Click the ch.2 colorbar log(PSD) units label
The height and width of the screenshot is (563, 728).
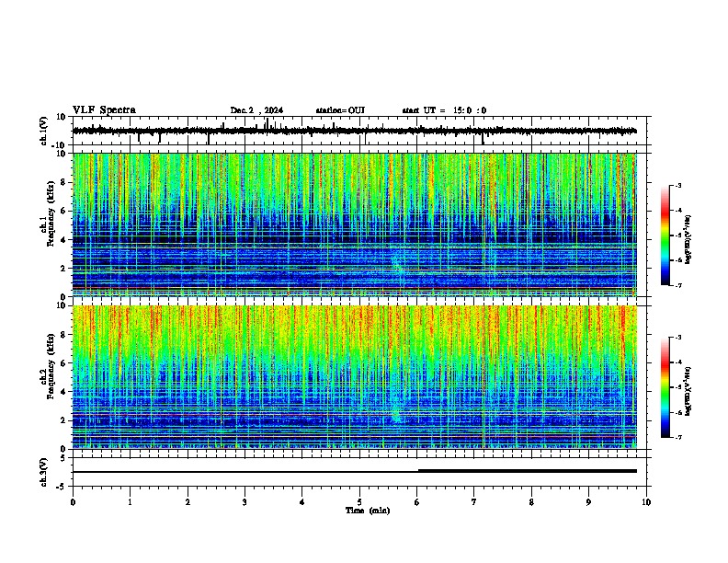(688, 391)
